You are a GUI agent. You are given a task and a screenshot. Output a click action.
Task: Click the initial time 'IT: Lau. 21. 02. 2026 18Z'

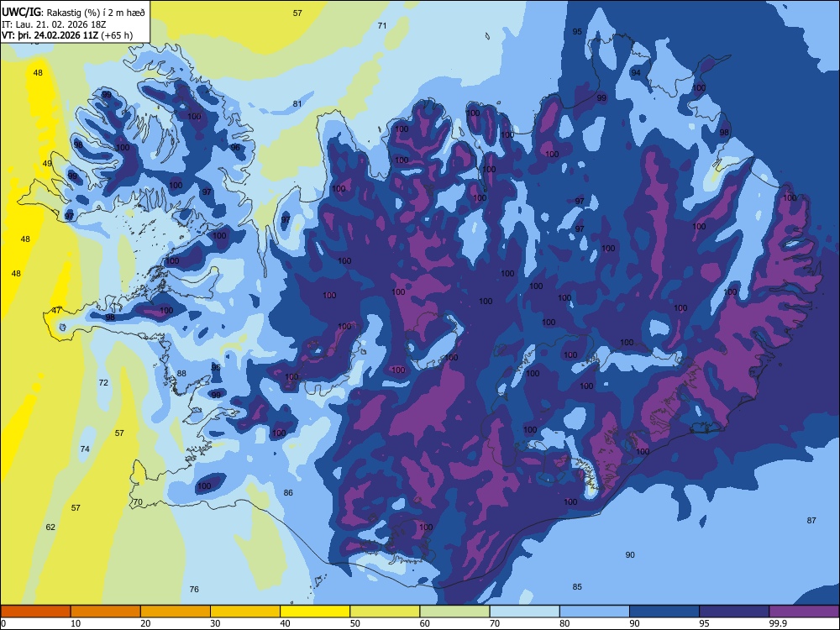point(54,24)
